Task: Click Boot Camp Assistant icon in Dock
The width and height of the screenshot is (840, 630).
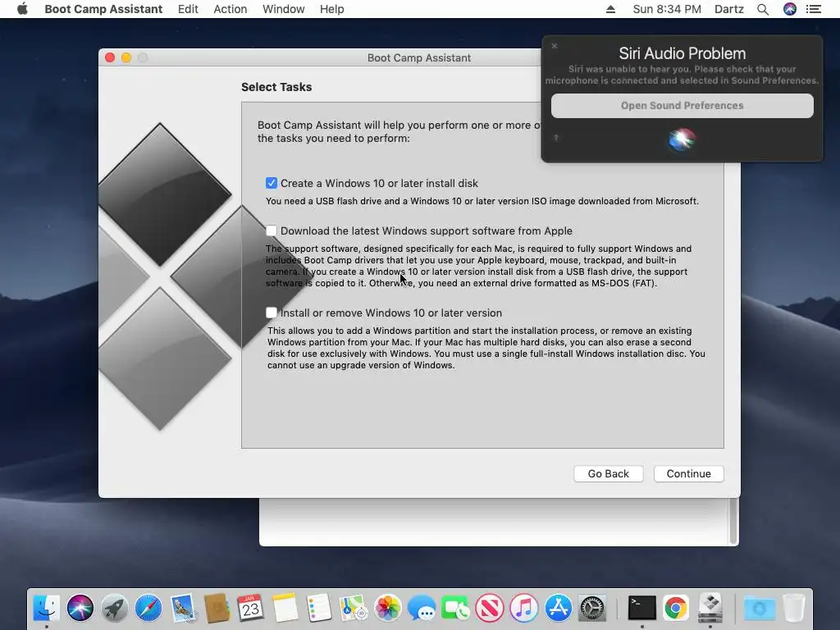Action: [710, 608]
